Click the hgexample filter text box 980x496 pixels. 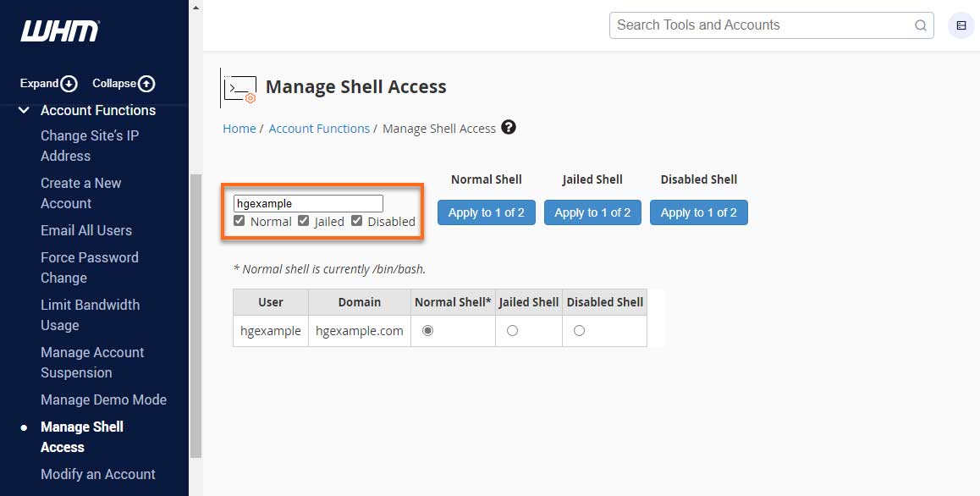coord(308,203)
